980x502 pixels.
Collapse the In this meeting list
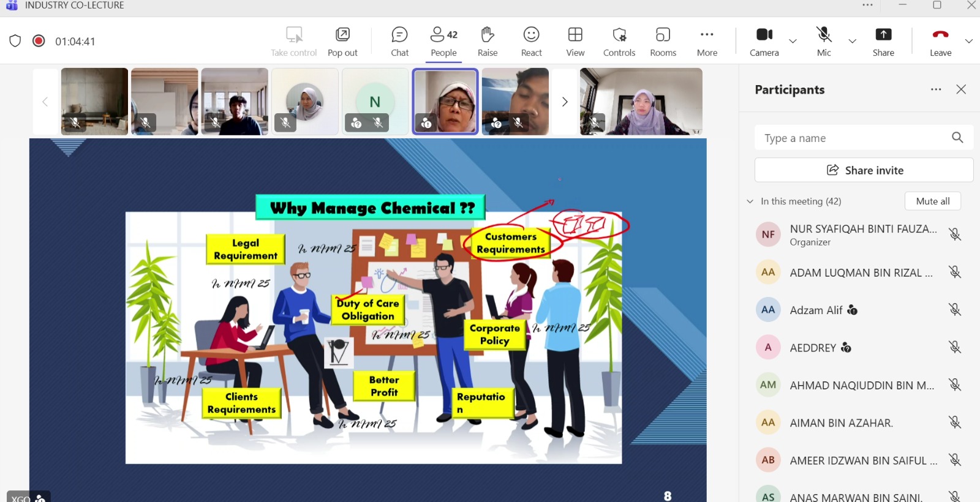[x=750, y=201]
